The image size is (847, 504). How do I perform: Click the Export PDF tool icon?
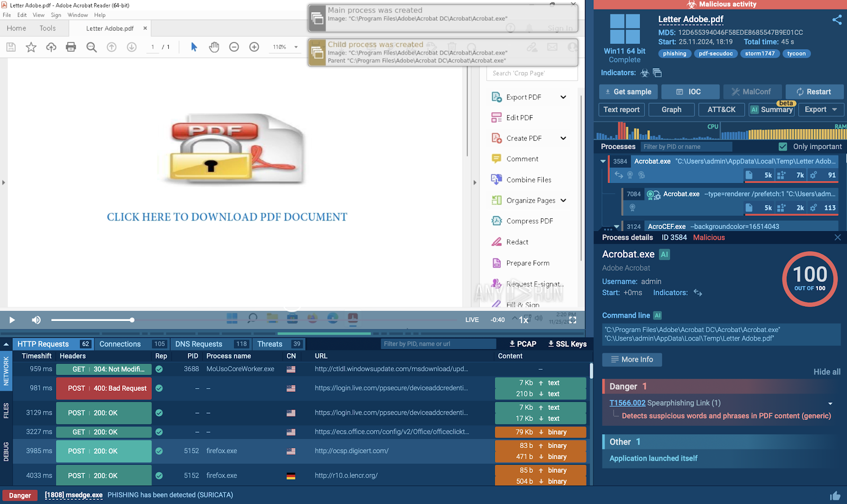[497, 97]
